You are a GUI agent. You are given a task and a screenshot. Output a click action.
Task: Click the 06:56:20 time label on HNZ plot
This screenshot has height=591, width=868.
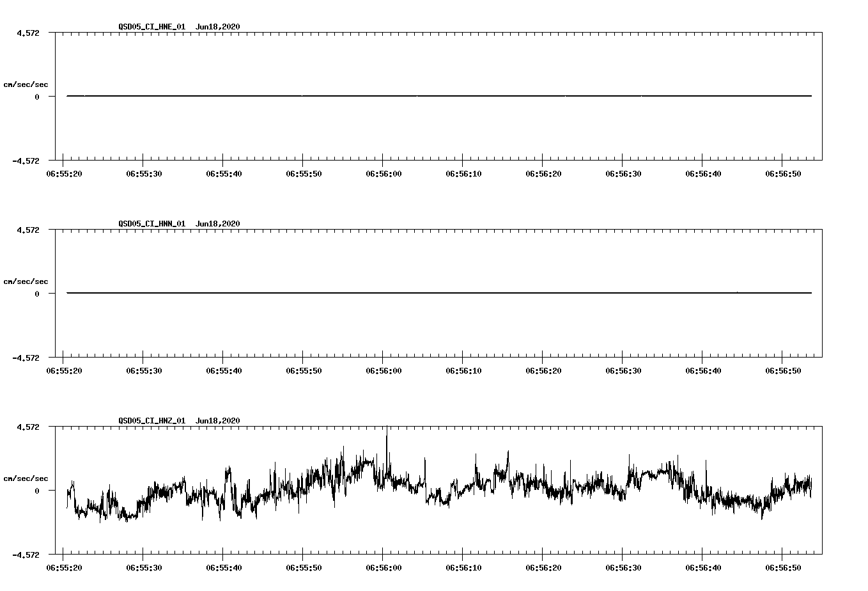coord(543,568)
